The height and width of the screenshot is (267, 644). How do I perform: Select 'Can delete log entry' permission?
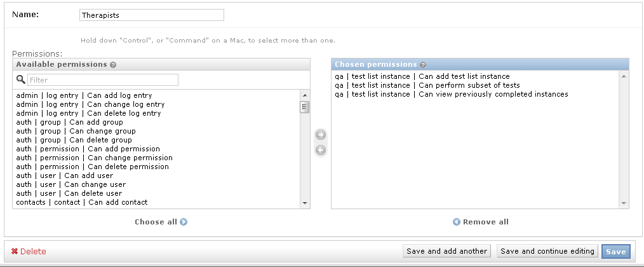click(x=157, y=113)
